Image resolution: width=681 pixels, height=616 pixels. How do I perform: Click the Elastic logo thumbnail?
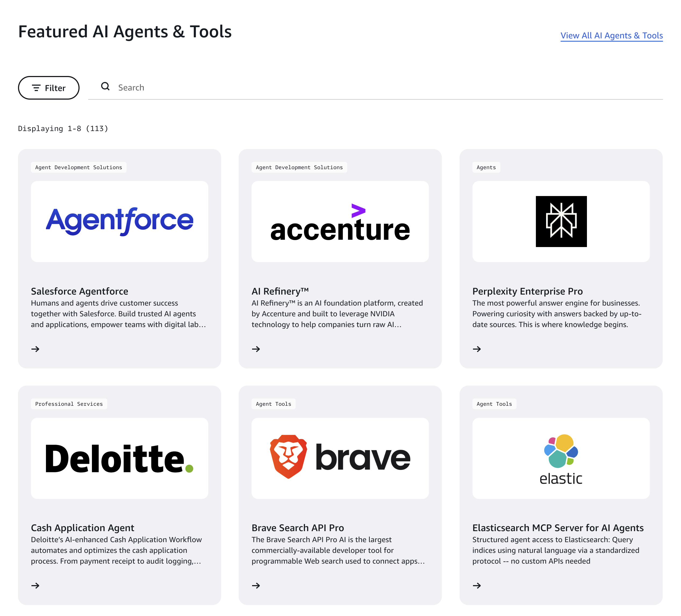pos(561,458)
